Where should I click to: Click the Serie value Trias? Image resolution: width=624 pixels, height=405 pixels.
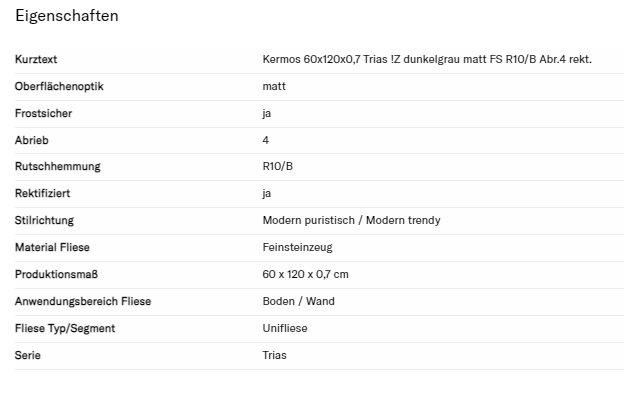tap(274, 355)
